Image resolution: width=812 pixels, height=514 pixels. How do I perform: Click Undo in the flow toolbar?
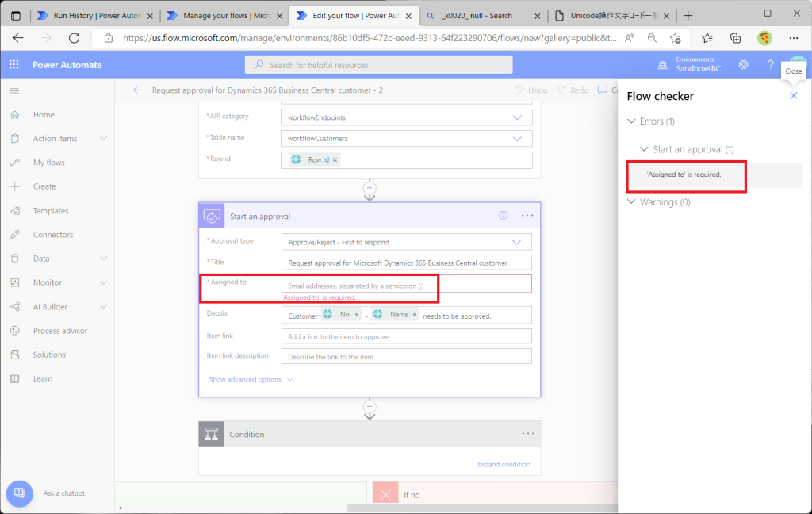tap(531, 90)
